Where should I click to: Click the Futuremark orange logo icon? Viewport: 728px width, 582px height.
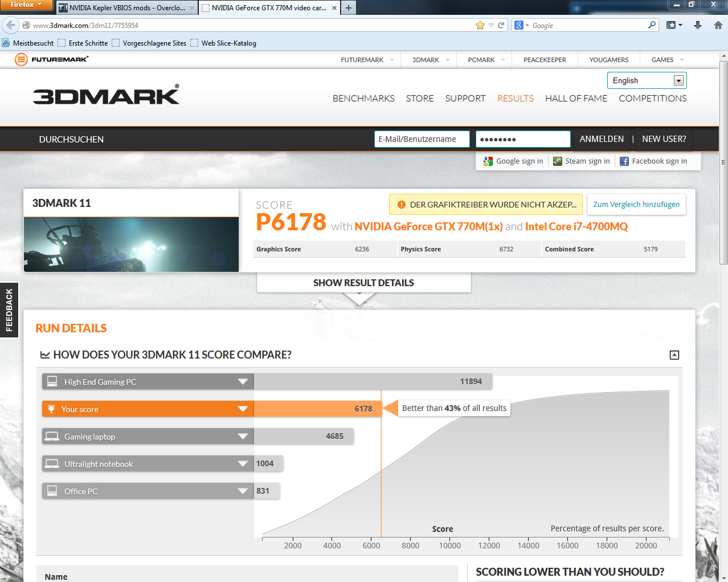(x=21, y=59)
